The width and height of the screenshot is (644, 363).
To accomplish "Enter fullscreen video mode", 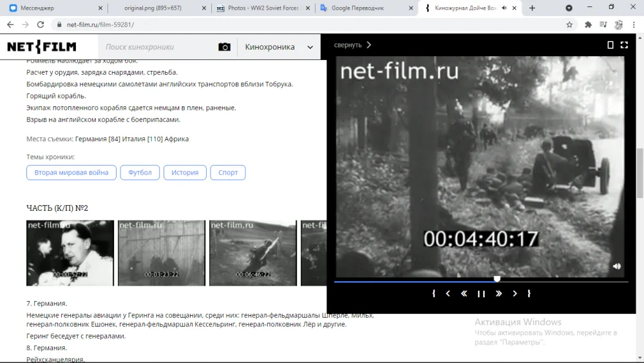I will pos(624,44).
